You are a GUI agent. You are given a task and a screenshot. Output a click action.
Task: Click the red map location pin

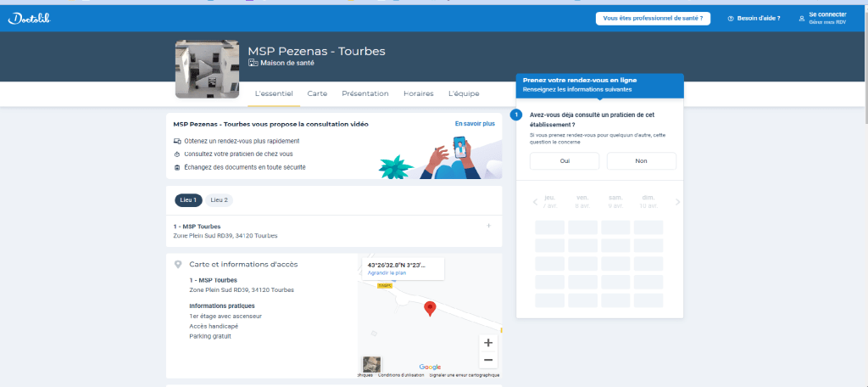point(430,308)
